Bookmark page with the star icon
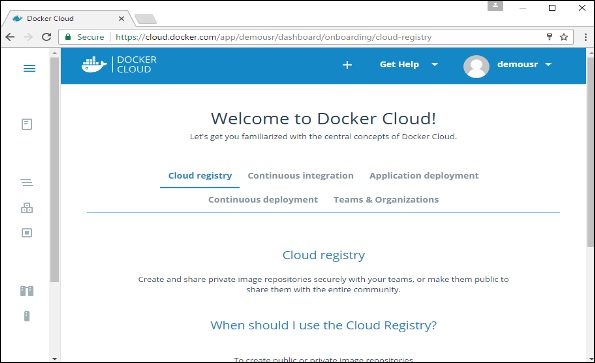595x363 pixels. [564, 37]
